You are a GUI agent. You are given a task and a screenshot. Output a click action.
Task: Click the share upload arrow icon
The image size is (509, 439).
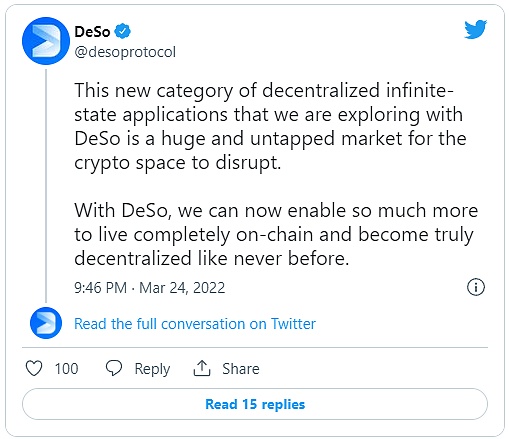coord(202,368)
